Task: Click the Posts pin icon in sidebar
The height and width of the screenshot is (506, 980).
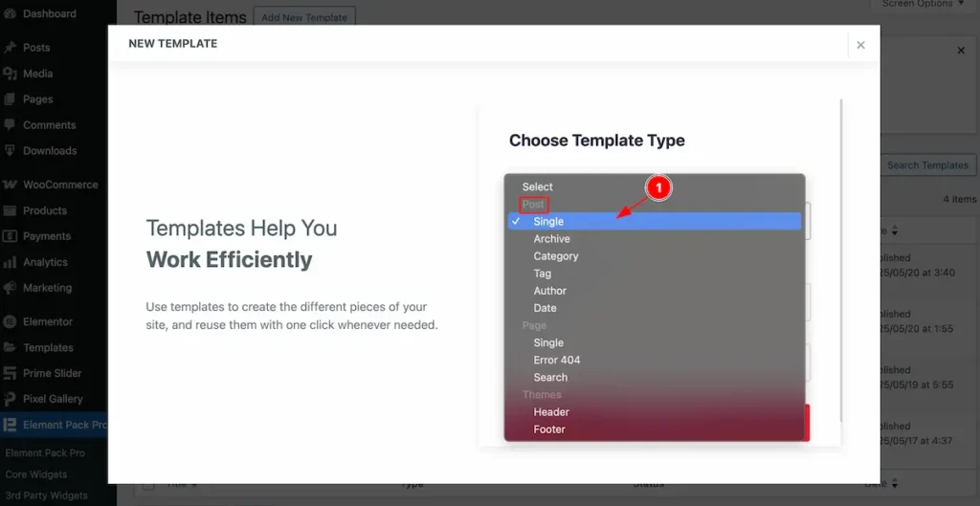Action: [x=10, y=48]
